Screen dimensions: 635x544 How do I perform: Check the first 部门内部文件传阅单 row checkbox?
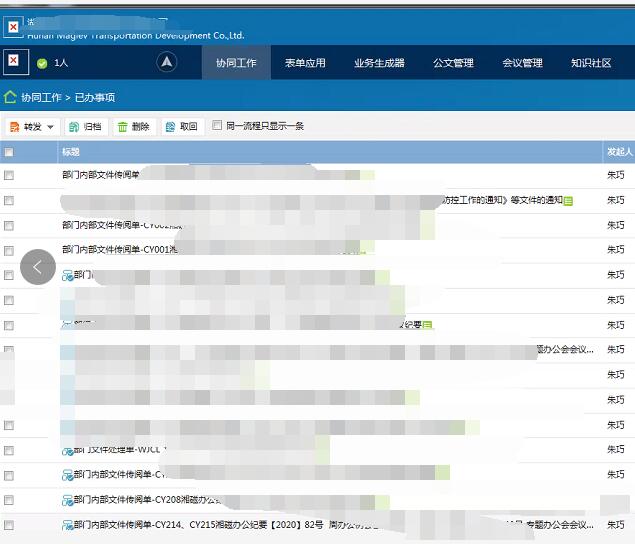point(9,175)
